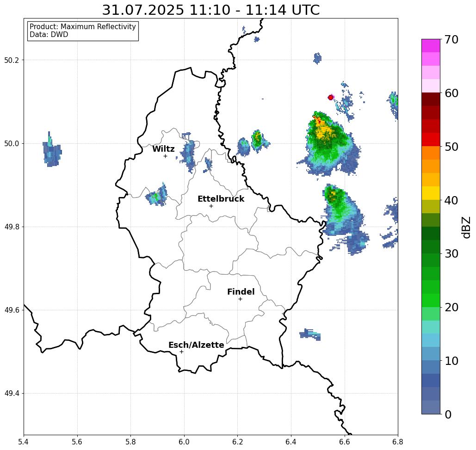Click the longitude tick label 6.2
476x450 pixels.
tap(237, 442)
